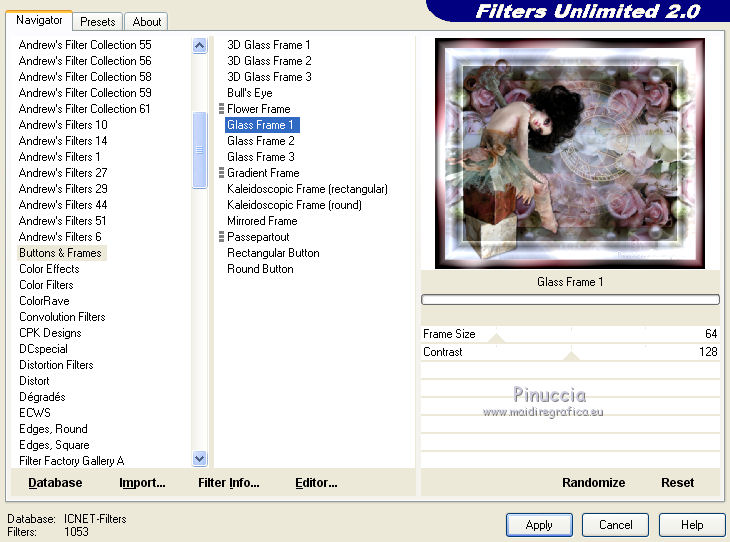Randomize the filter settings

point(594,483)
